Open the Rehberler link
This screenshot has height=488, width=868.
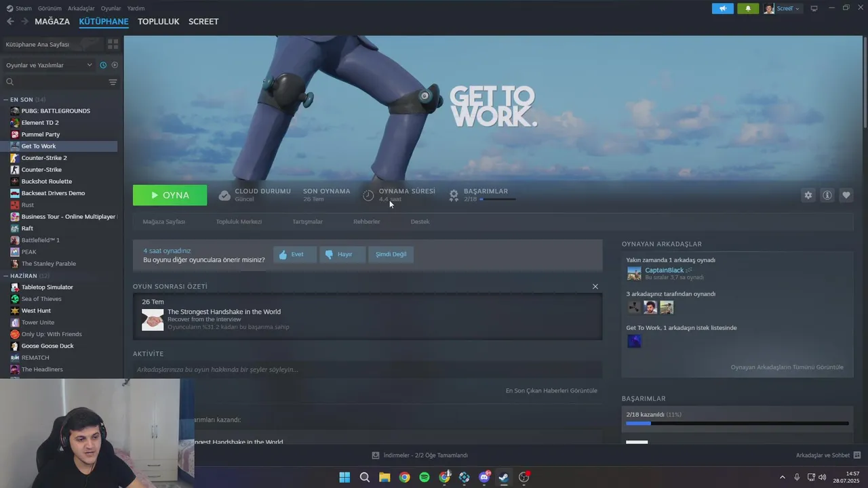point(367,222)
